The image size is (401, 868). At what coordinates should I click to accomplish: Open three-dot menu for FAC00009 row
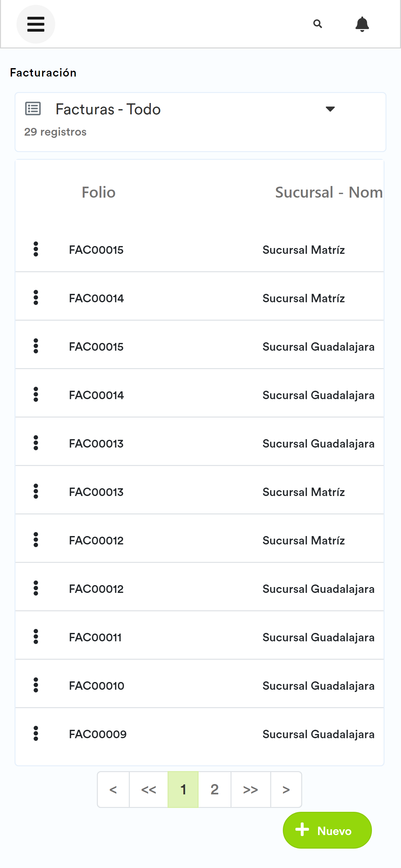click(36, 734)
